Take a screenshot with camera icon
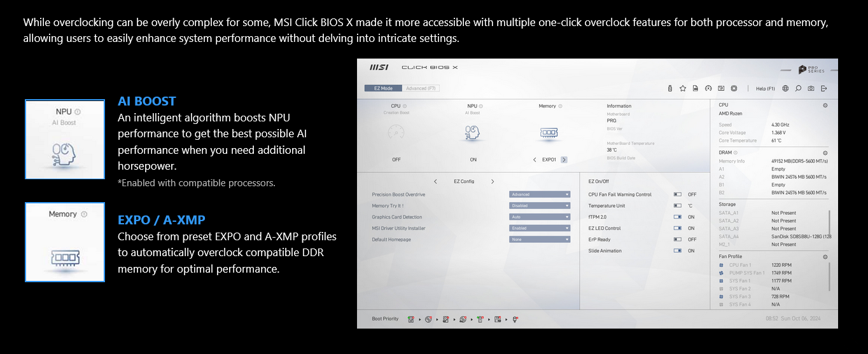Viewport: 868px width, 354px height. [x=811, y=88]
